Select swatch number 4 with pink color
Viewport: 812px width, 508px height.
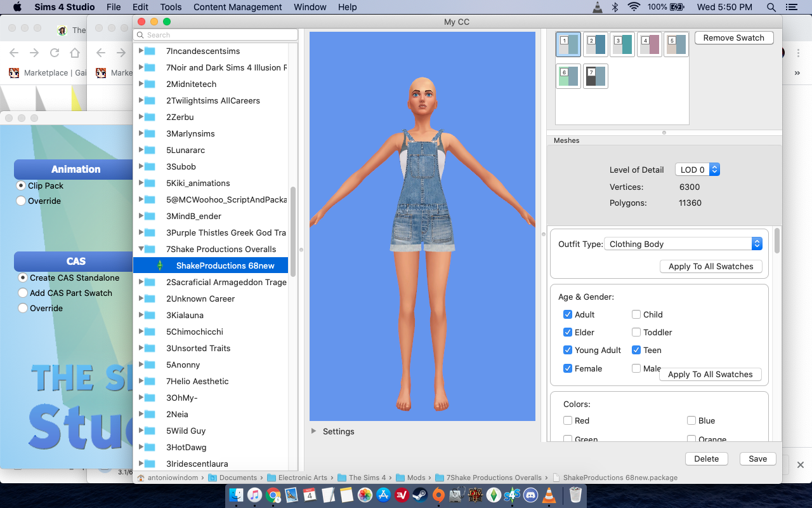[649, 44]
